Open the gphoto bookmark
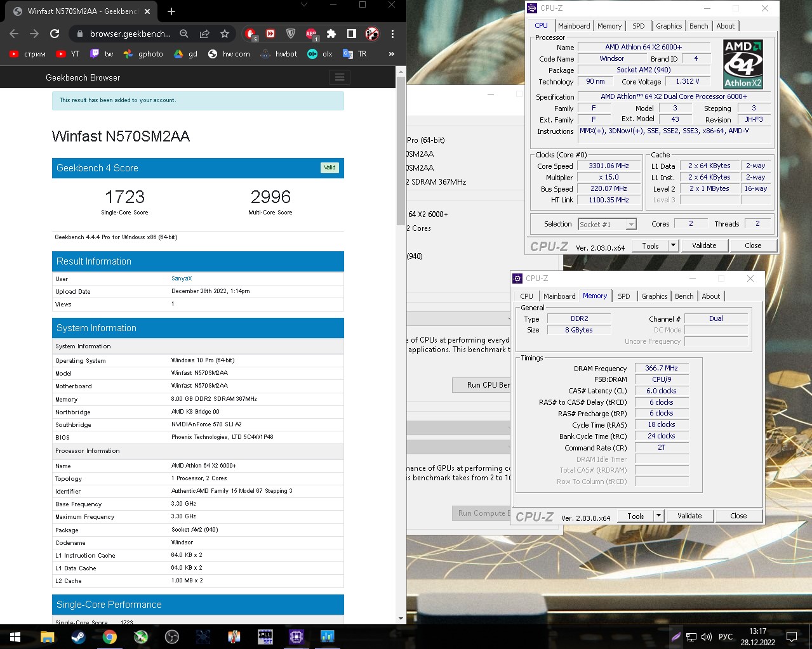This screenshot has height=649, width=812. (143, 54)
